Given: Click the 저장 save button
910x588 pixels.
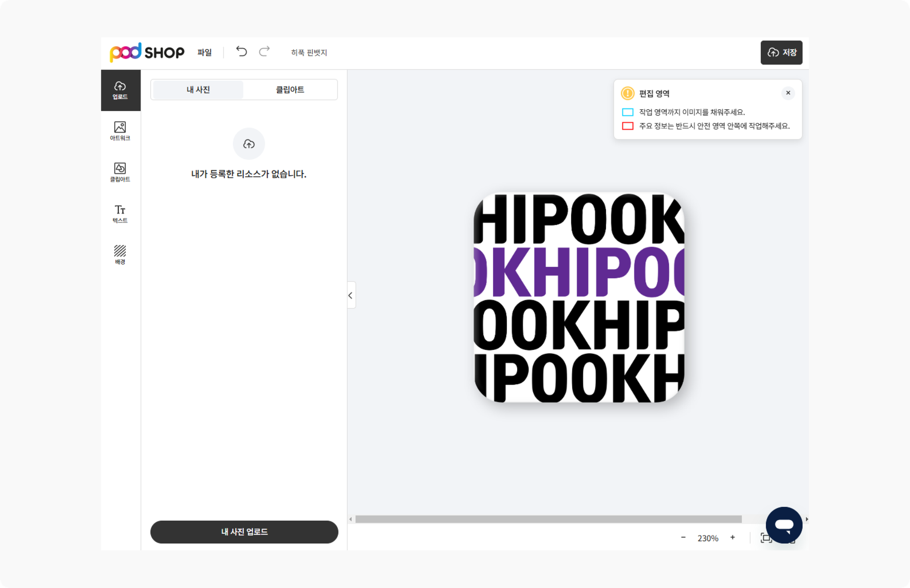Looking at the screenshot, I should [782, 52].
